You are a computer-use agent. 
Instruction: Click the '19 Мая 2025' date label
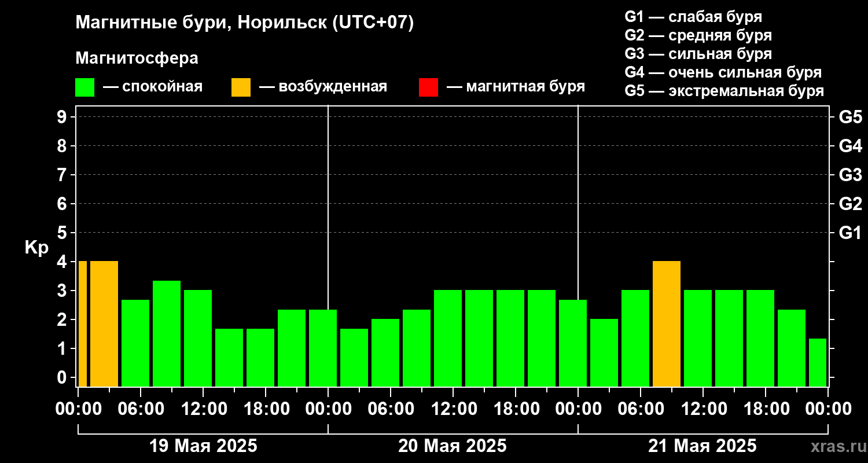point(203,446)
